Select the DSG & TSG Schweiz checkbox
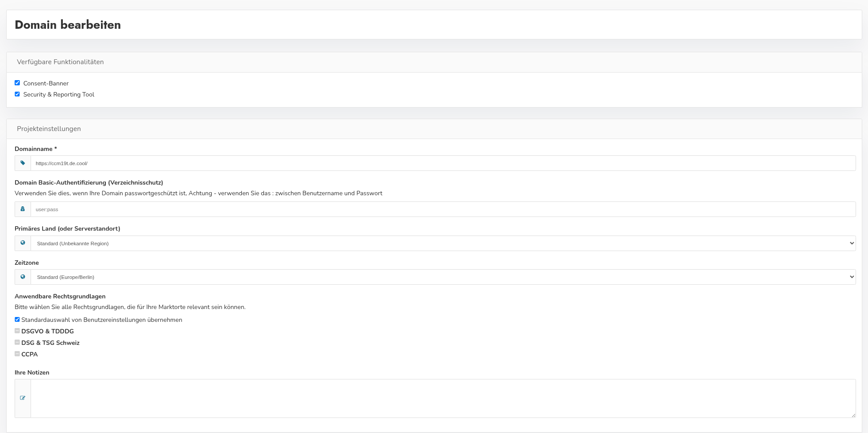 (x=17, y=342)
